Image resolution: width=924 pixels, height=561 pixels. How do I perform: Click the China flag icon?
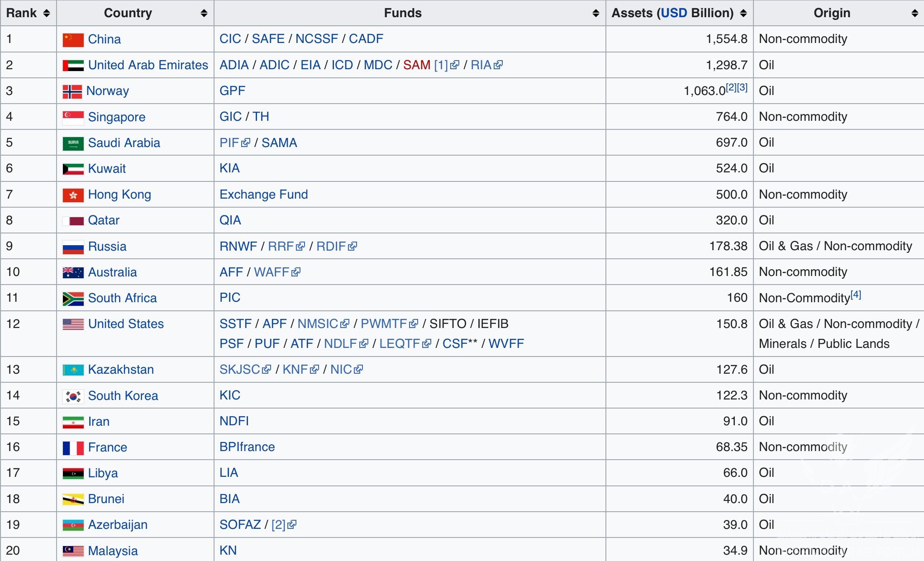click(73, 40)
